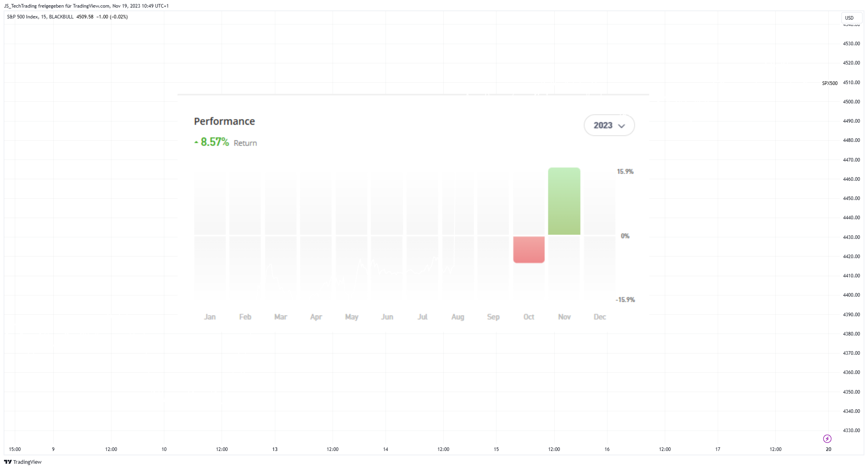
Task: Click the 4330.00 price scale value
Action: pyautogui.click(x=851, y=431)
